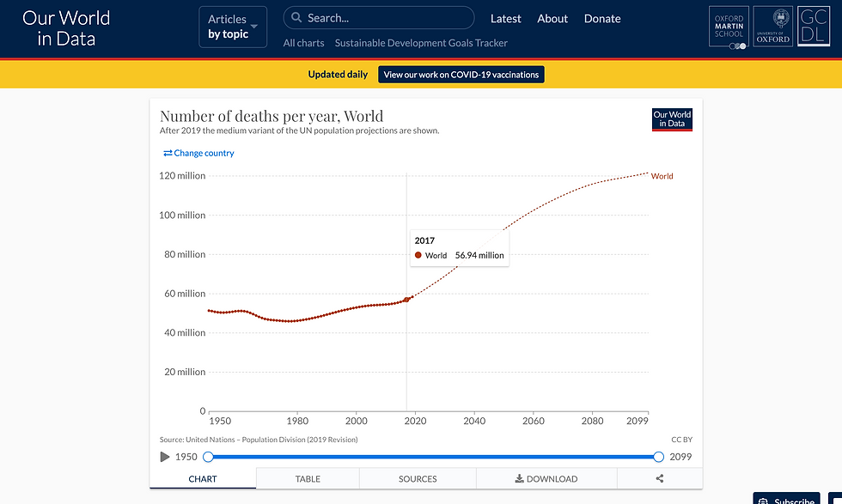Viewport: 842px width, 504px height.
Task: Go to Our World in Data home logo
Action: (x=66, y=28)
